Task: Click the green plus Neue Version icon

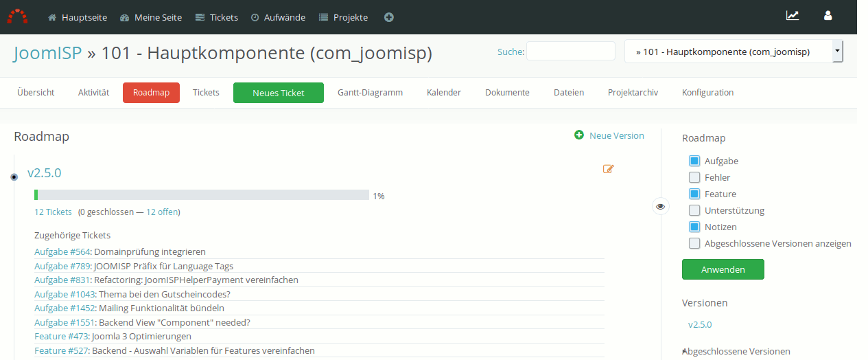Action: 579,135
